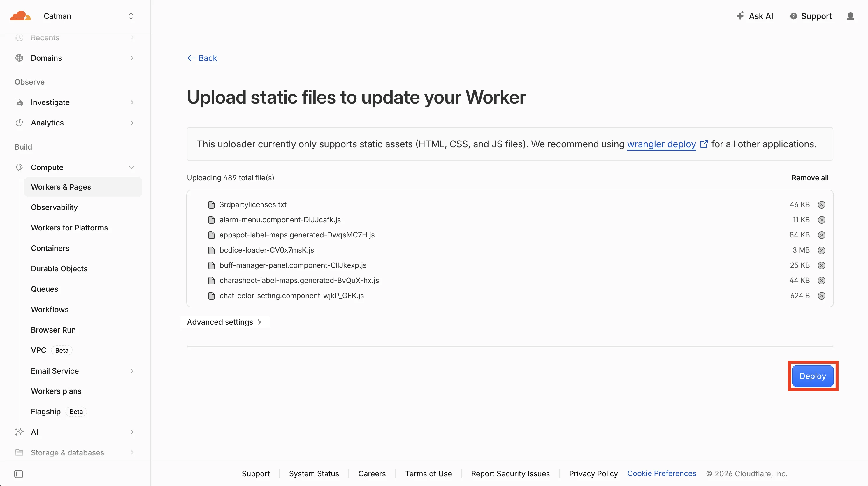The width and height of the screenshot is (868, 486).
Task: Click the Ask AI sparkle icon
Action: click(740, 16)
